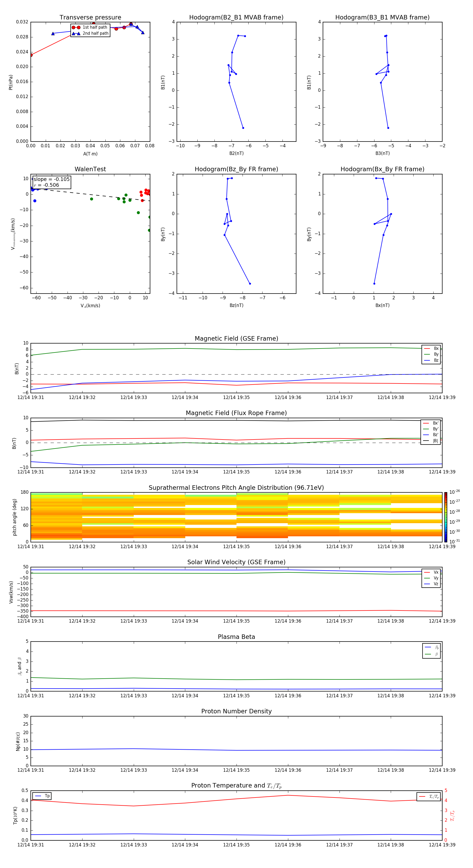The height and width of the screenshot is (868, 473).
Task: Click the "Proton Number Density" title
Action: [x=236, y=711]
